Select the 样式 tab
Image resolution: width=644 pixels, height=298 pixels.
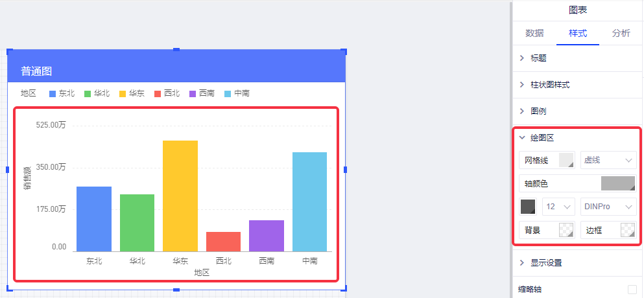pos(577,34)
